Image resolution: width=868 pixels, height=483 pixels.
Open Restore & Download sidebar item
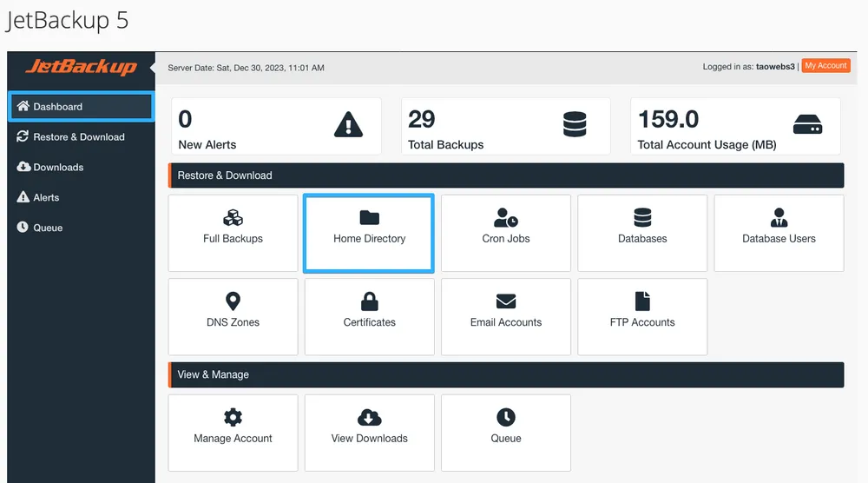[x=78, y=137]
